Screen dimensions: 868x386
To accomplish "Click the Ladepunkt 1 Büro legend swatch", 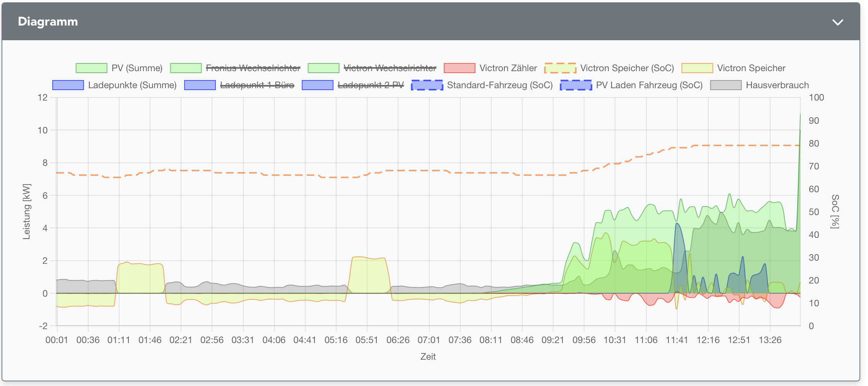I will (x=200, y=85).
